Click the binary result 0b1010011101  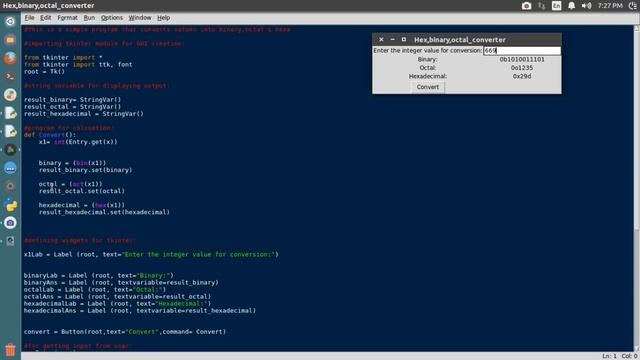click(x=522, y=59)
